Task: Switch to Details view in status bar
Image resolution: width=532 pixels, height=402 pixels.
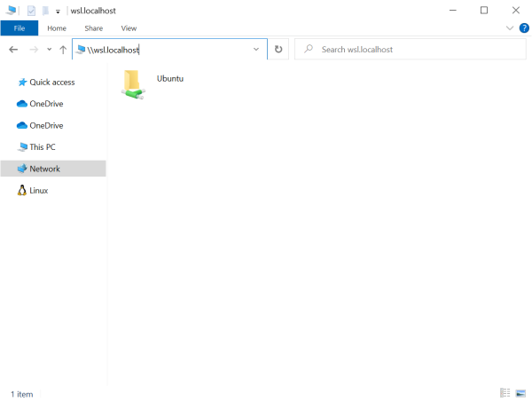Action: (505, 393)
